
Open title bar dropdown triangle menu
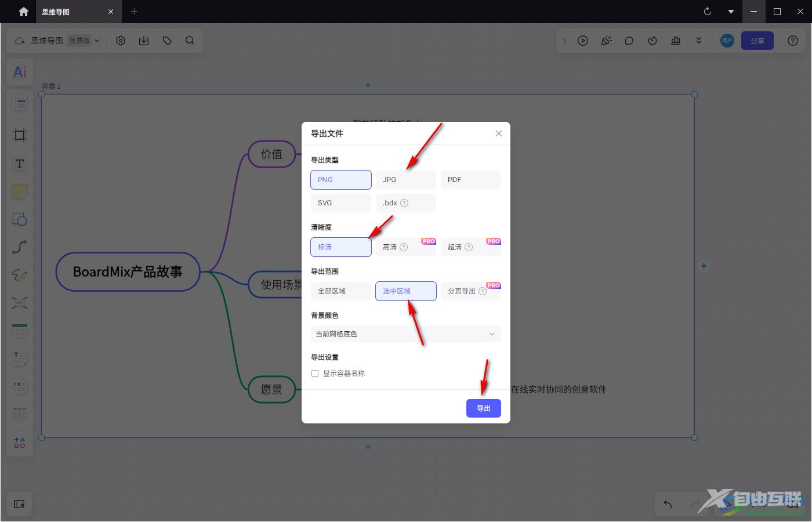[731, 12]
